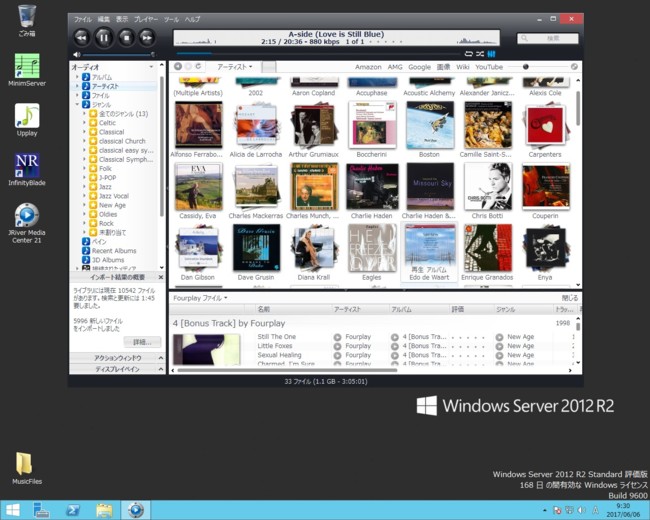Collapse the オーディオ tree header dropdown
The width and height of the screenshot is (650, 520).
[x=151, y=67]
